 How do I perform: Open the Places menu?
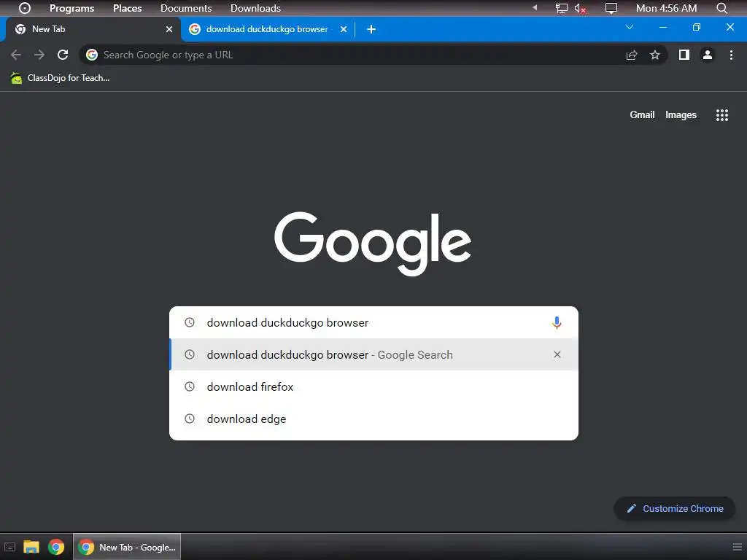pyautogui.click(x=127, y=8)
